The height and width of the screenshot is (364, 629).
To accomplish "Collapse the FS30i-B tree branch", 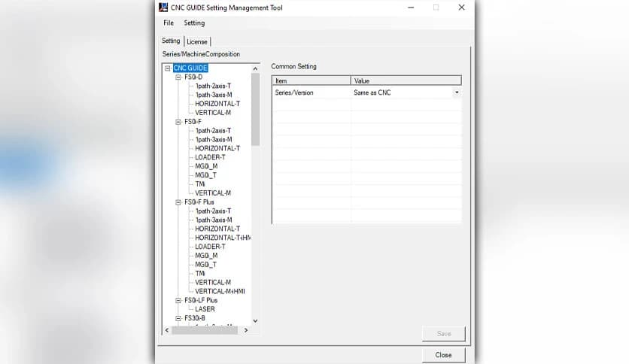I will (x=178, y=318).
